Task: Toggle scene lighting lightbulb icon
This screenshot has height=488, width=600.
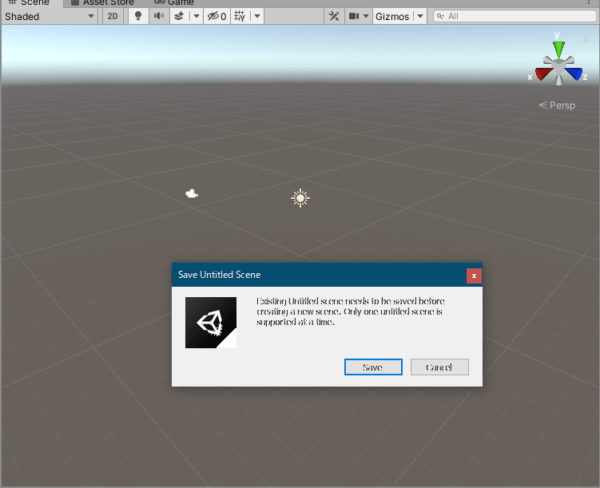Action: (138, 17)
